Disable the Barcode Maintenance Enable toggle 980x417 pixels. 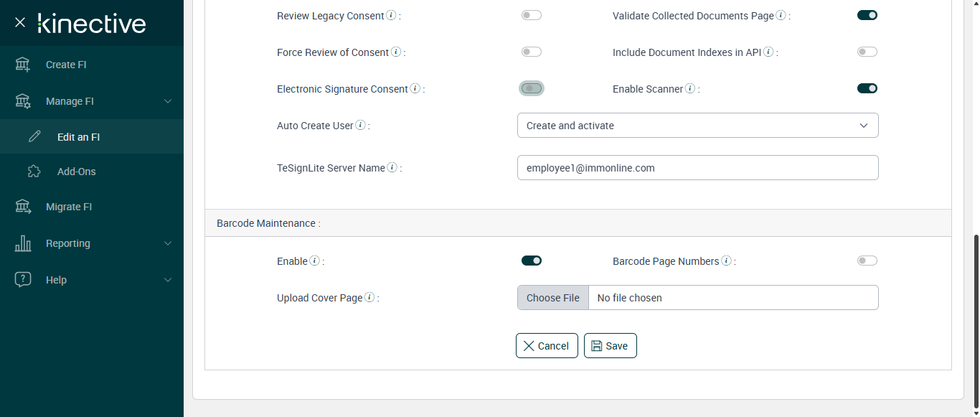(x=532, y=261)
